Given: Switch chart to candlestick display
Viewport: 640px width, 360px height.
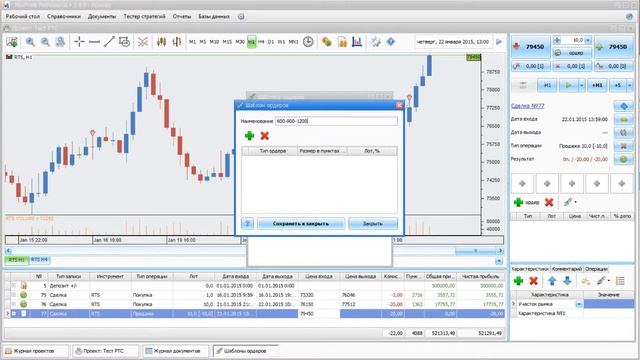Looking at the screenshot, I should pos(162,42).
